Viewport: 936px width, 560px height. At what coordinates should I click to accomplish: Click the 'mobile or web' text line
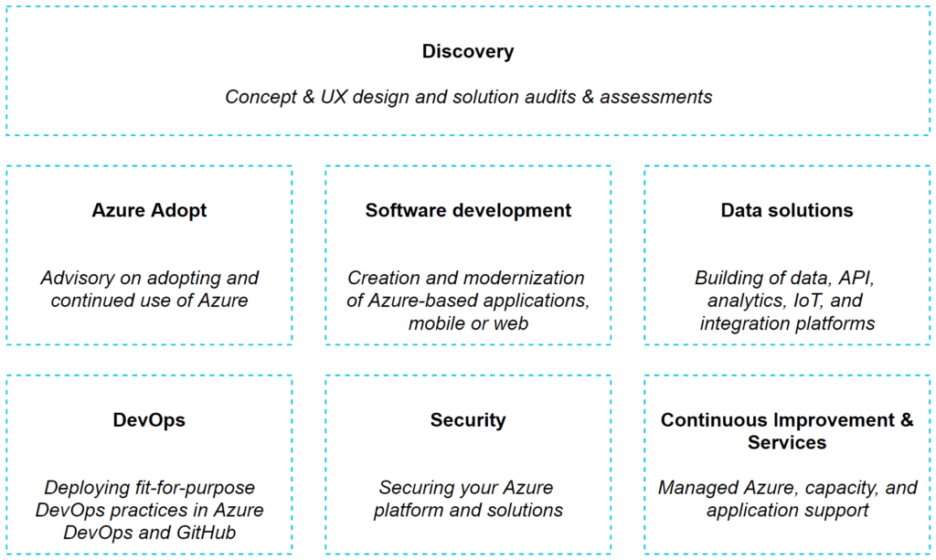(468, 323)
